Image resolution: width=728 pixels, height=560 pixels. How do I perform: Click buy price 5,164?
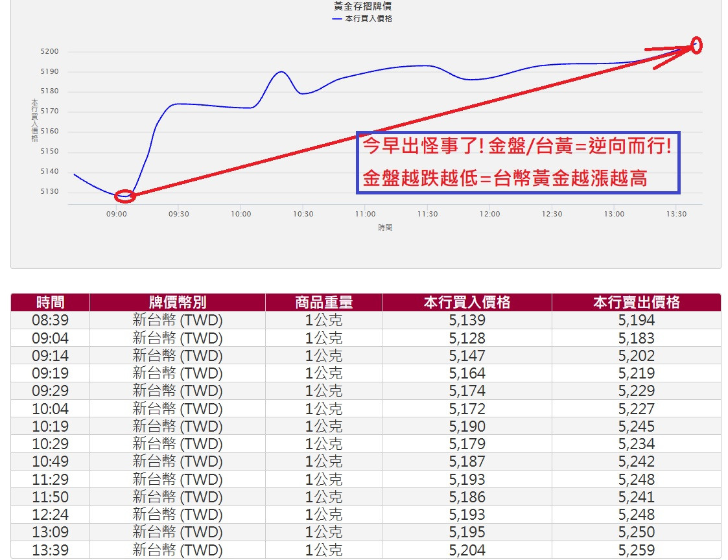(x=467, y=373)
